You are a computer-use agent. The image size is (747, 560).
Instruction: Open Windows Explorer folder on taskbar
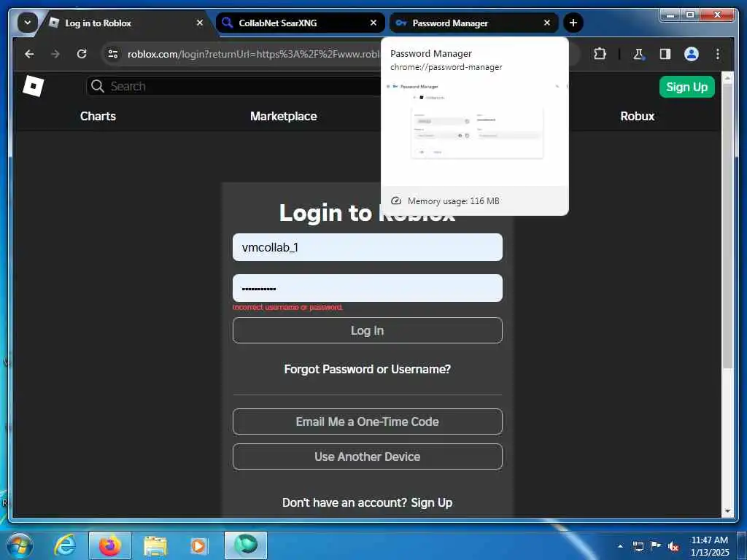tap(155, 545)
